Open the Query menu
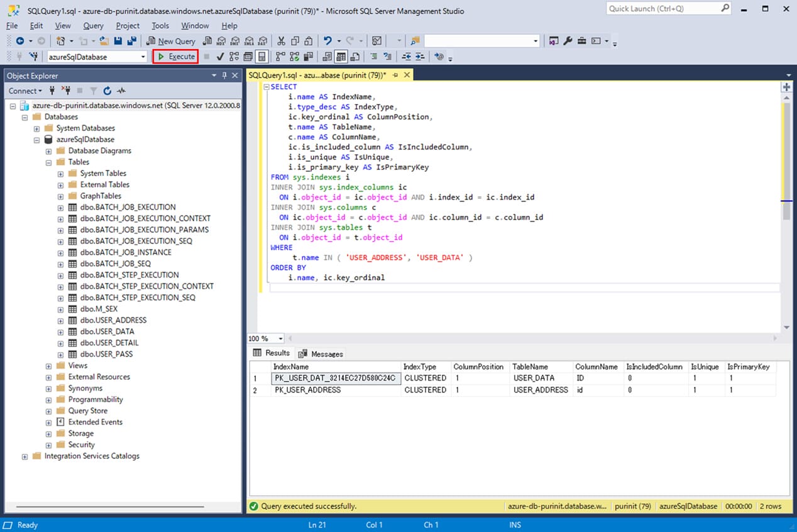Viewport: 797px width, 532px height. click(93, 26)
